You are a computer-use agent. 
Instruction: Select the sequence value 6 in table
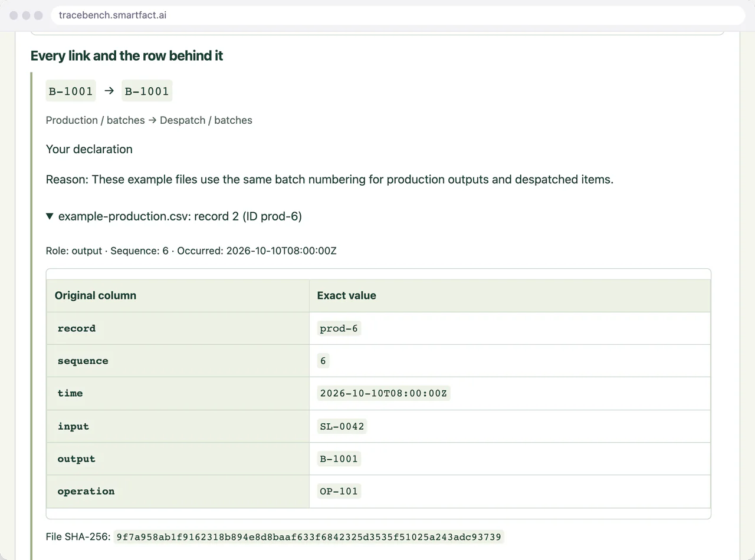click(x=323, y=361)
